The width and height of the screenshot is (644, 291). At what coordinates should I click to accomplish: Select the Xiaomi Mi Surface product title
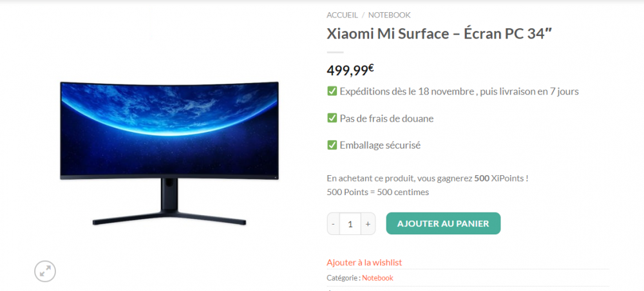[439, 34]
